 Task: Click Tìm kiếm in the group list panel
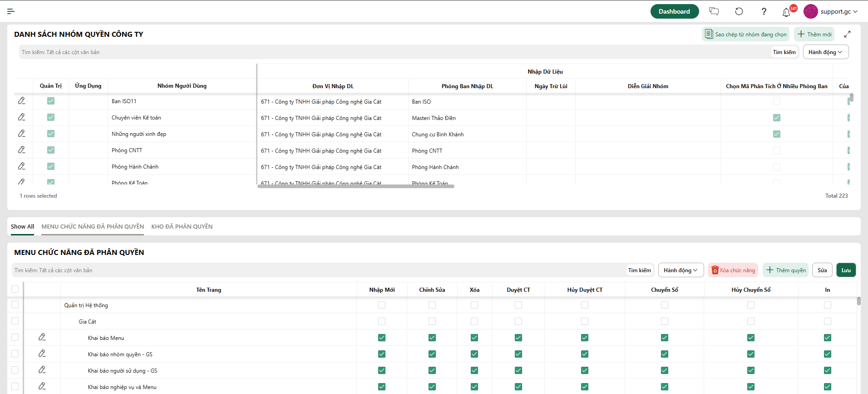tap(784, 52)
